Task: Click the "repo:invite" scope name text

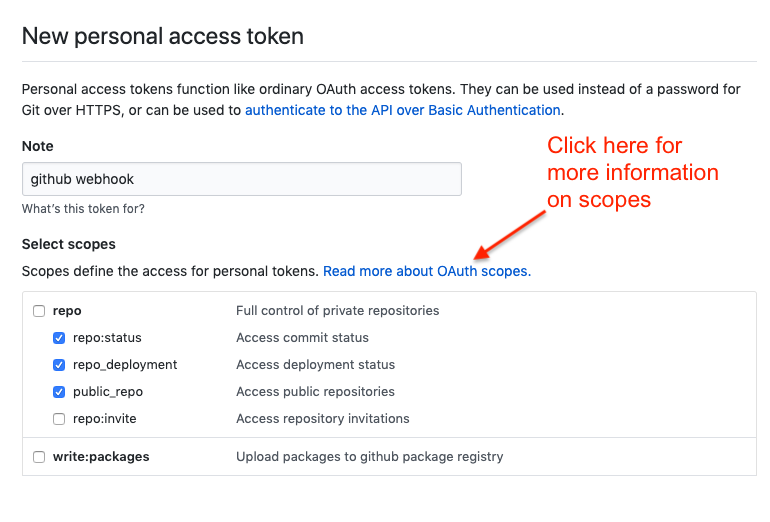Action: [x=106, y=419]
